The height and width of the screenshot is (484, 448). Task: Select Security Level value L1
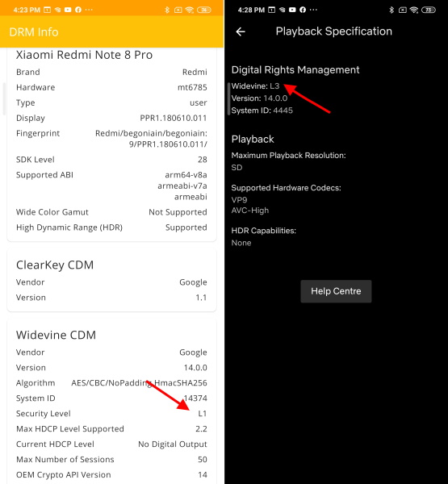tap(203, 414)
